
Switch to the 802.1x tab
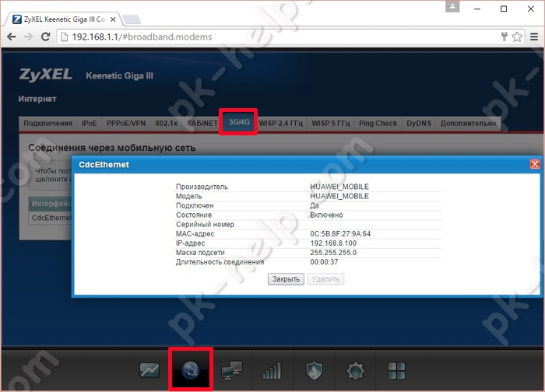pos(166,123)
